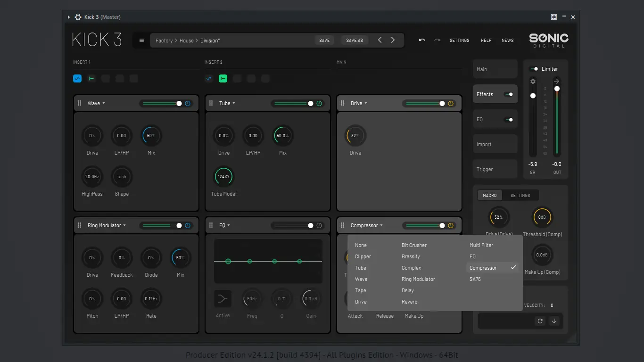
Task: Click the Wave module level slider
Action: coord(161,103)
